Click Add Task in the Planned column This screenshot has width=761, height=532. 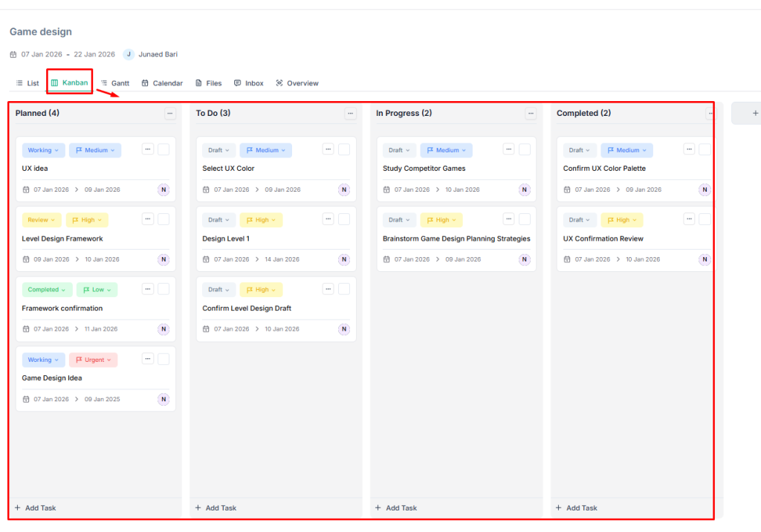36,508
